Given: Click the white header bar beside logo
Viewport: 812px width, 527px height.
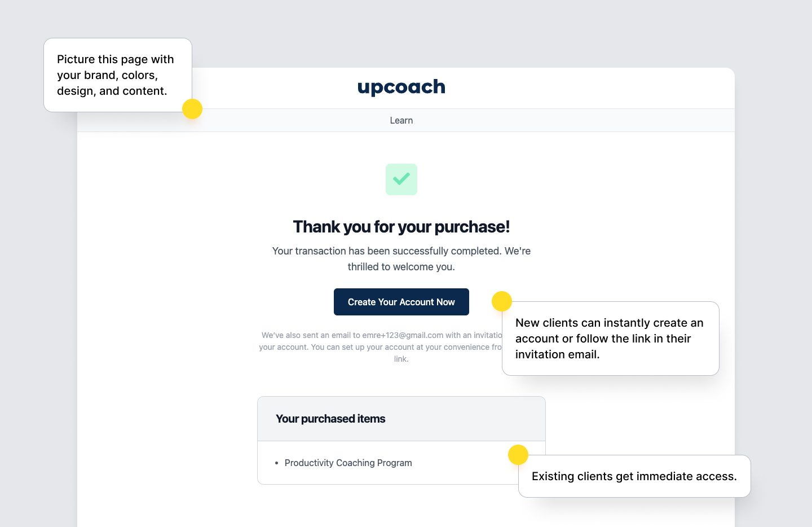Looking at the screenshot, I should 564,88.
